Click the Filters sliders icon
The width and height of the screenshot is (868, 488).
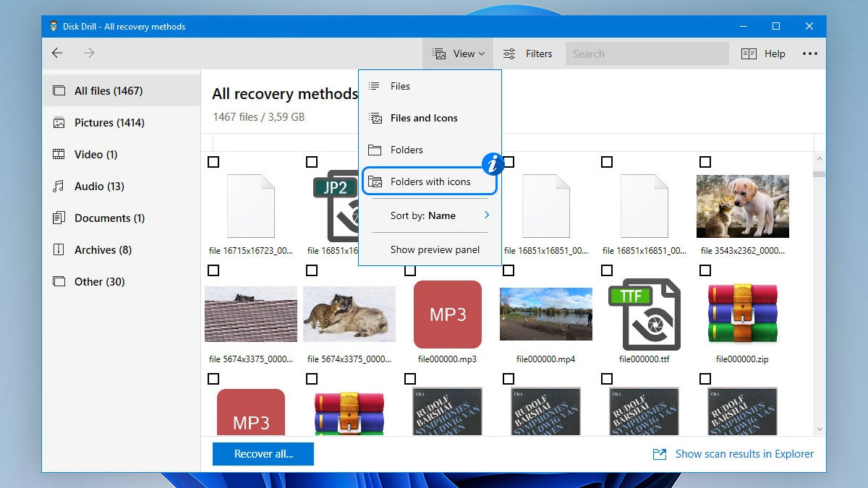[x=509, y=53]
